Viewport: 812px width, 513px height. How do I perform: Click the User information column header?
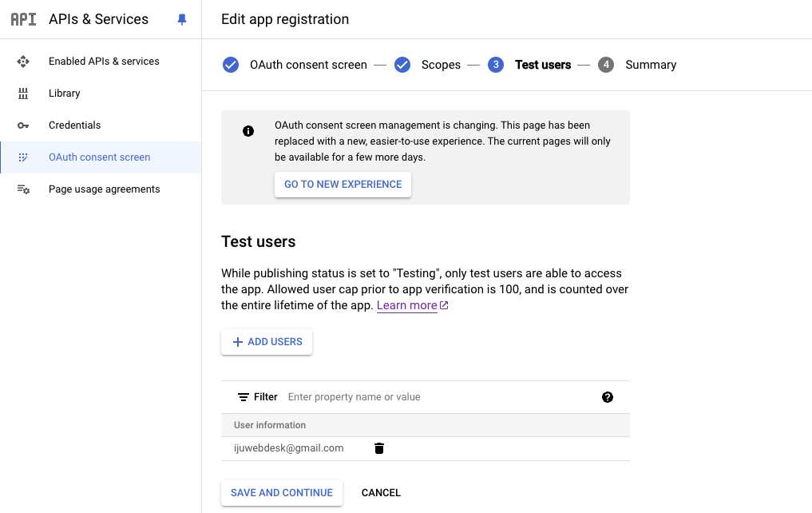pyautogui.click(x=270, y=425)
